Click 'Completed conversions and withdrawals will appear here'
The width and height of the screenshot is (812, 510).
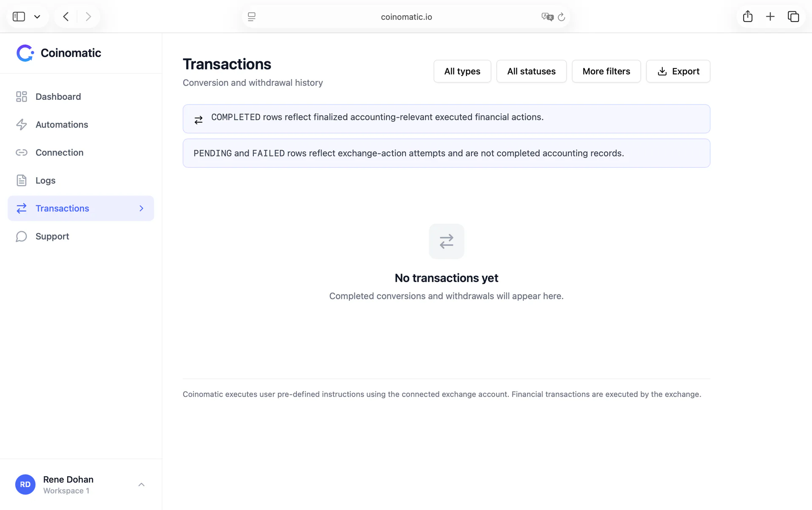coord(446,296)
